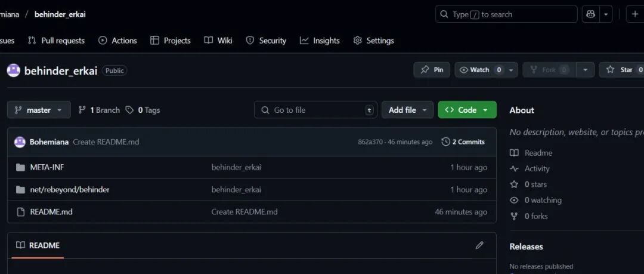This screenshot has width=644, height=274.
Task: Click the README.md file icon
Action: [x=20, y=212]
